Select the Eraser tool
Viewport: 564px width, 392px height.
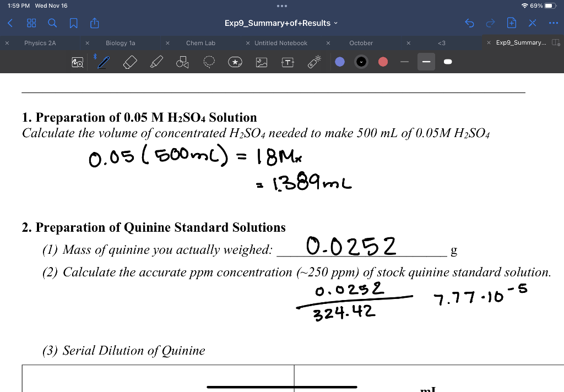130,62
